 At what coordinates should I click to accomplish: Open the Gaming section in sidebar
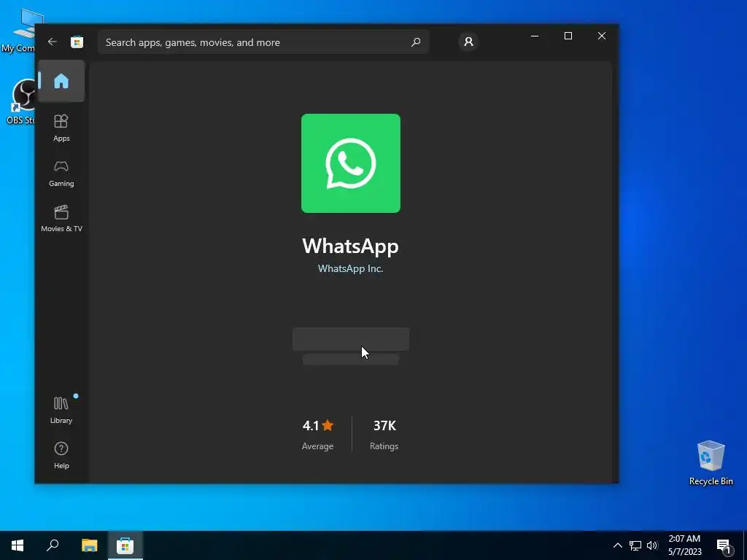coord(61,174)
